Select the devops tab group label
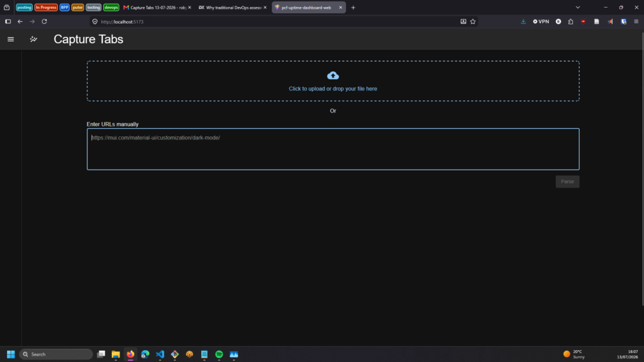This screenshot has height=362, width=644. (x=111, y=8)
